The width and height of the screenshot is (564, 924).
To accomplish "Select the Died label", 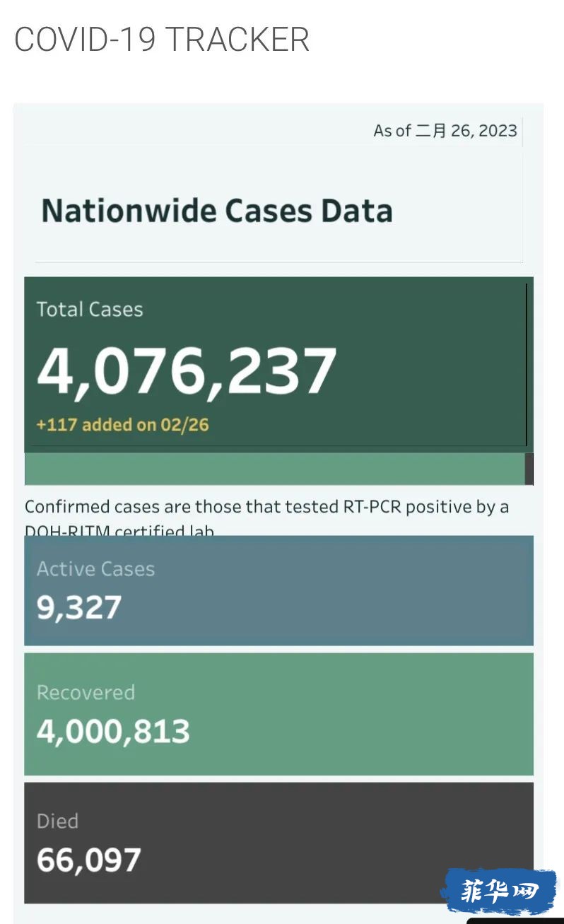I will click(57, 821).
